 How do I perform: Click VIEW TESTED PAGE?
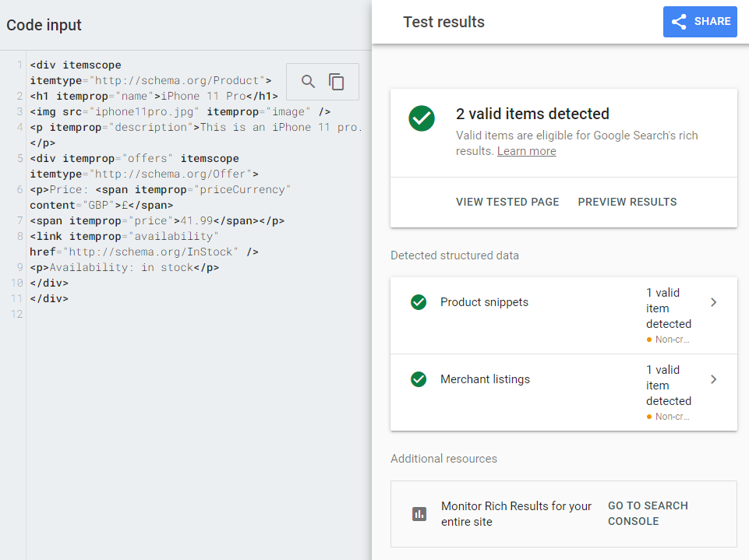pos(507,202)
